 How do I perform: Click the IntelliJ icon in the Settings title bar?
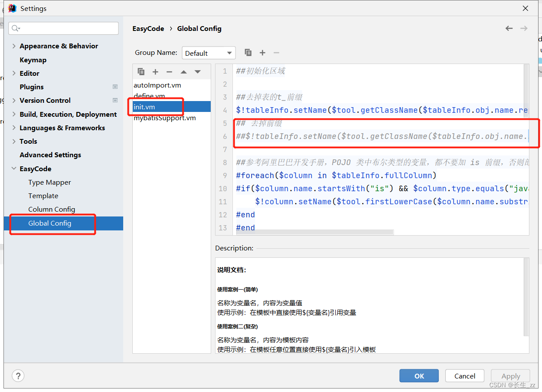coord(12,8)
